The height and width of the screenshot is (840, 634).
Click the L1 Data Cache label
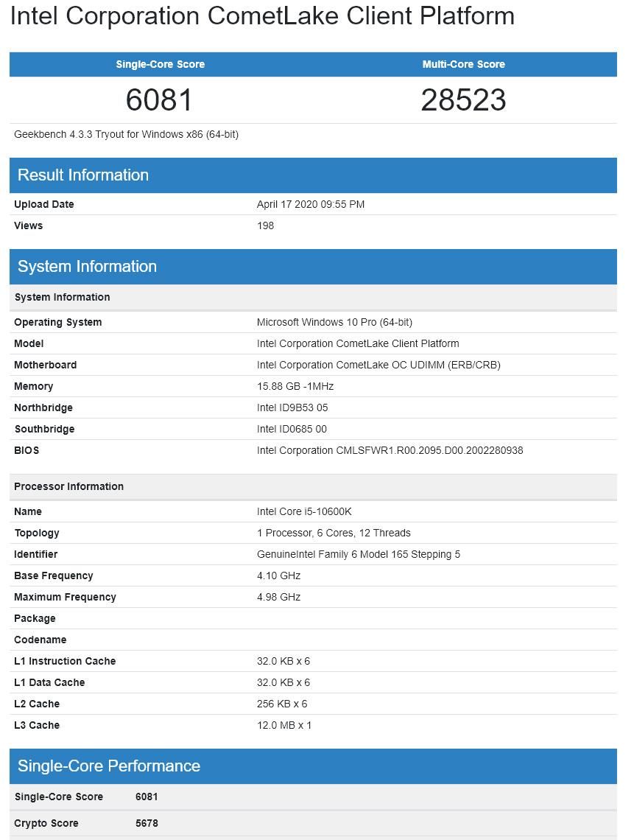tap(49, 683)
